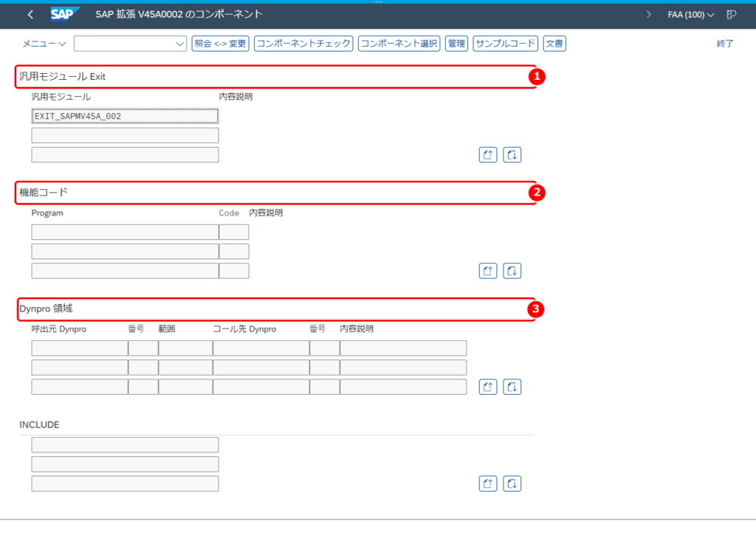The image size is (756, 544).
Task: Run コンポーネントチェック
Action: tap(303, 44)
